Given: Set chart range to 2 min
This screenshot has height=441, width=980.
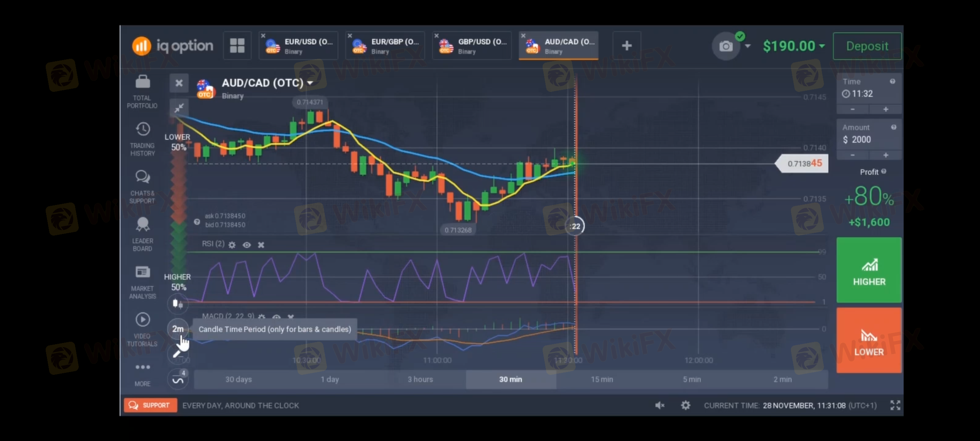Looking at the screenshot, I should click(x=783, y=379).
